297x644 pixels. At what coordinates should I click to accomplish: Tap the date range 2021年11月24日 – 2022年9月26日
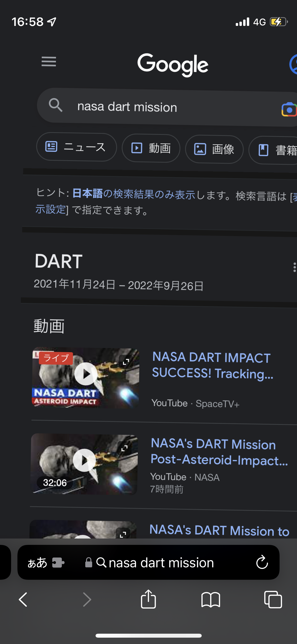pos(119,285)
